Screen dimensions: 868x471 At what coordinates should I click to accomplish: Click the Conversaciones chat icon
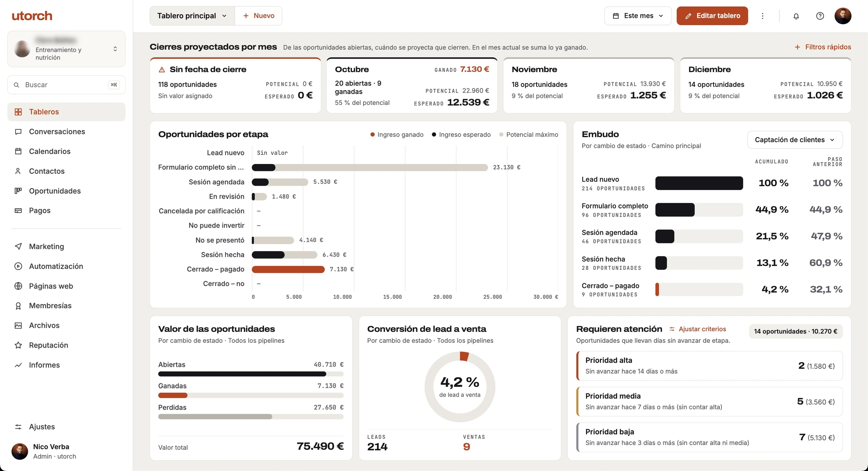tap(18, 132)
